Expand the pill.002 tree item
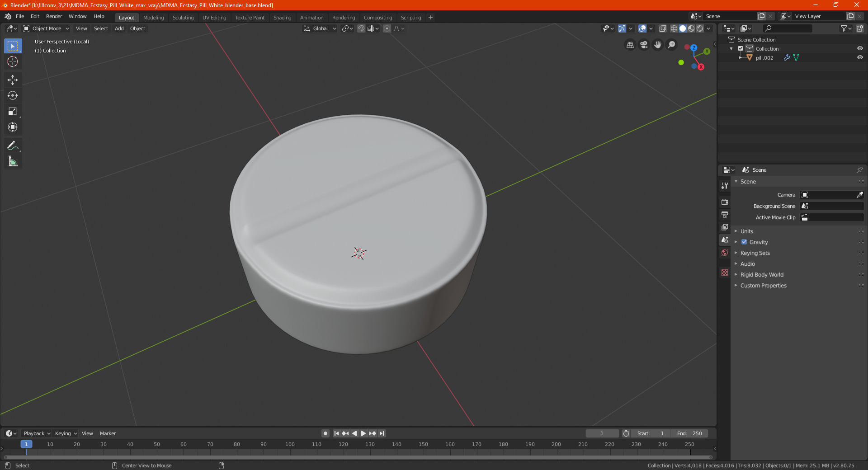868x470 pixels. [x=740, y=57]
